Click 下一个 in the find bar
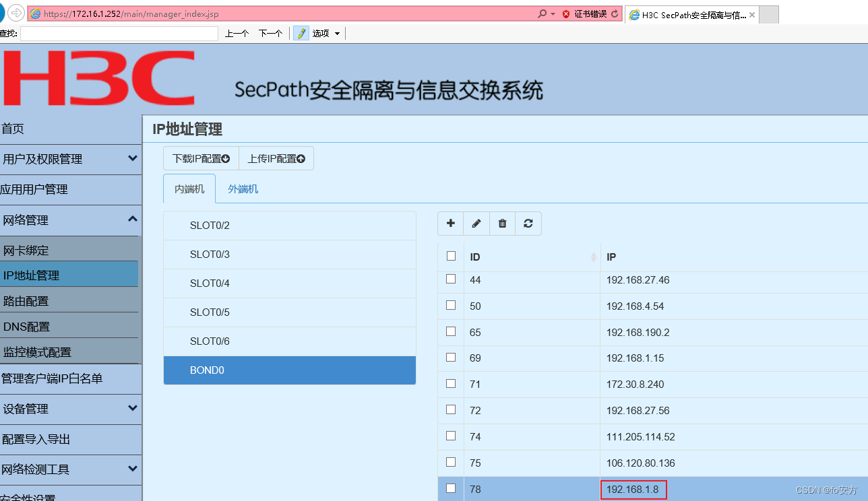 click(x=270, y=33)
